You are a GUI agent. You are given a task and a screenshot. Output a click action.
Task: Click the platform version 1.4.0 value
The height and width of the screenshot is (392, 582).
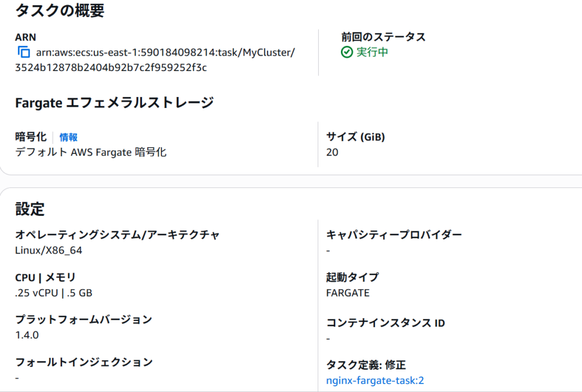(27, 335)
